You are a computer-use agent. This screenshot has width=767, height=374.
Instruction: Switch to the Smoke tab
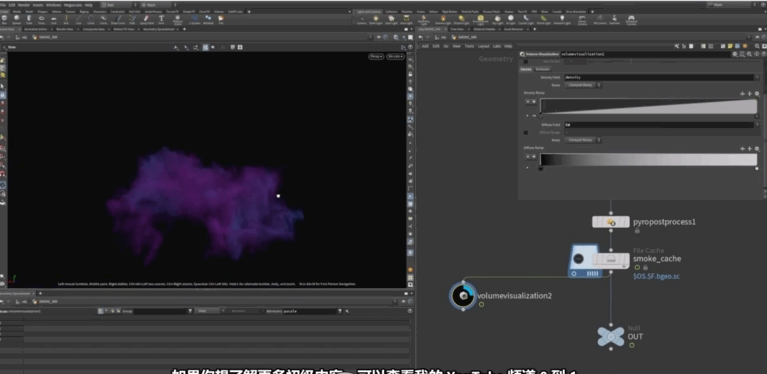tap(526, 69)
